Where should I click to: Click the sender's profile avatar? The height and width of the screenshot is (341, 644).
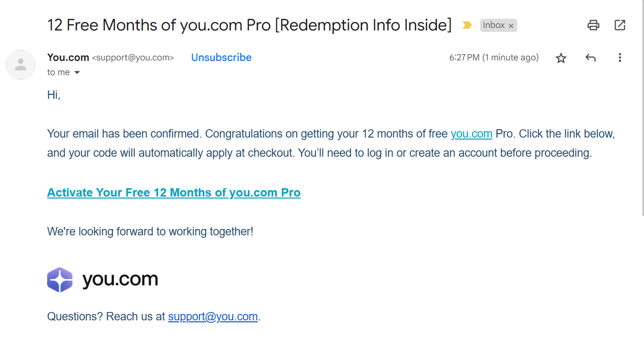21,65
